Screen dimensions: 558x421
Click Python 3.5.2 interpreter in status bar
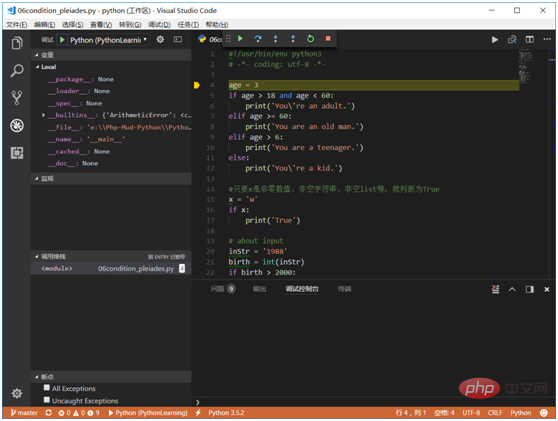(x=226, y=412)
